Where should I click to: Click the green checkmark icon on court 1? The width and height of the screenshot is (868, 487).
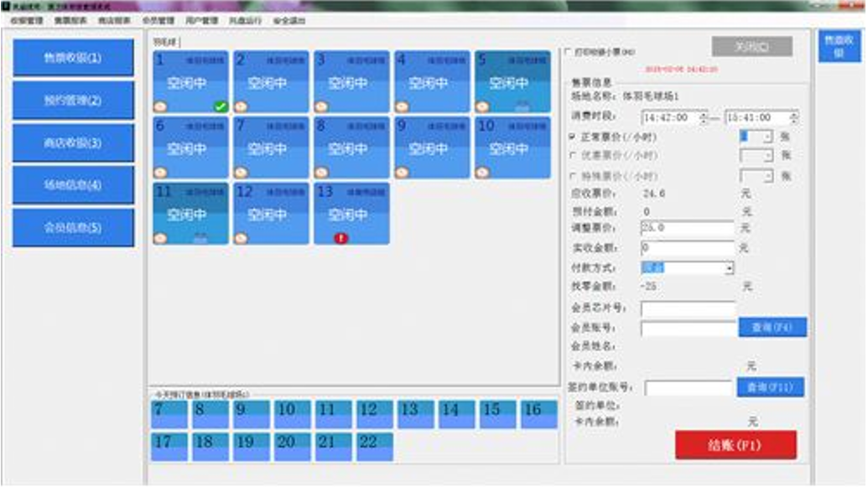tap(220, 106)
